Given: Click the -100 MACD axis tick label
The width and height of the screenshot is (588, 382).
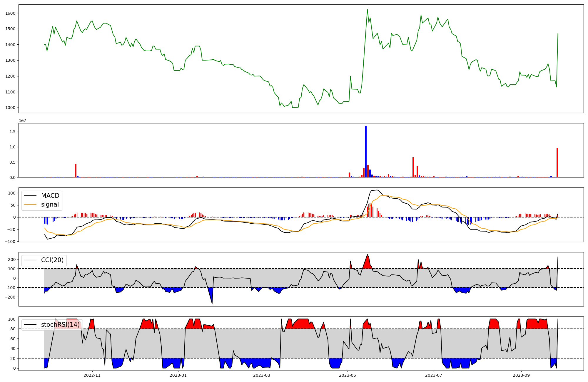Looking at the screenshot, I should (x=10, y=241).
